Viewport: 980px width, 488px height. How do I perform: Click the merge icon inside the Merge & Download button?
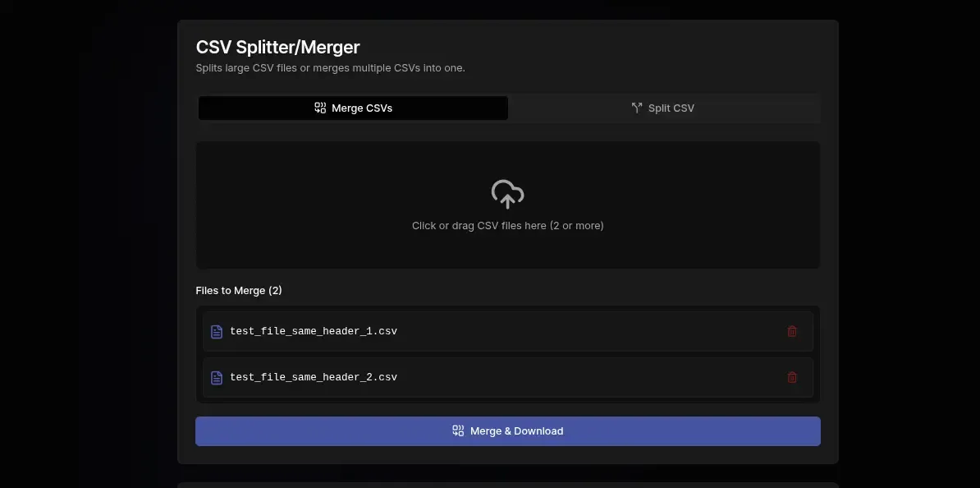(x=457, y=430)
